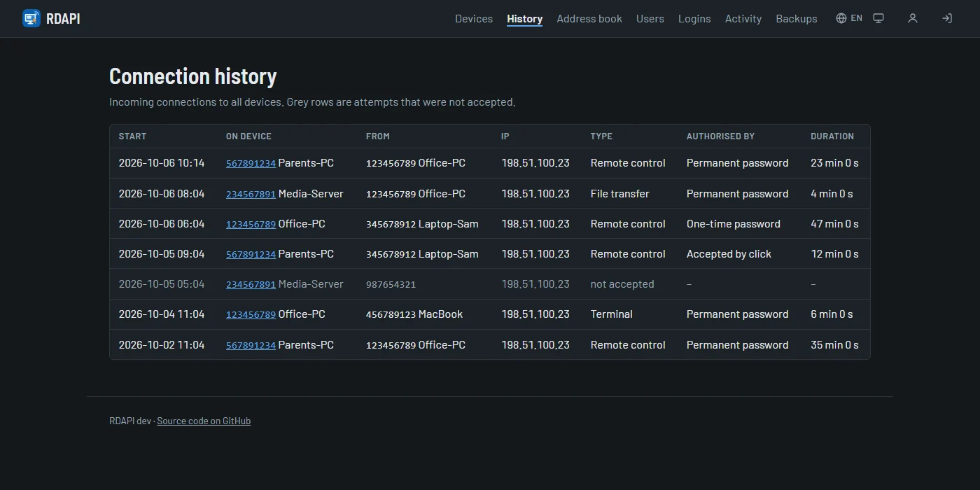Image resolution: width=980 pixels, height=490 pixels.
Task: Click the File transfer type cell
Action: (x=620, y=194)
